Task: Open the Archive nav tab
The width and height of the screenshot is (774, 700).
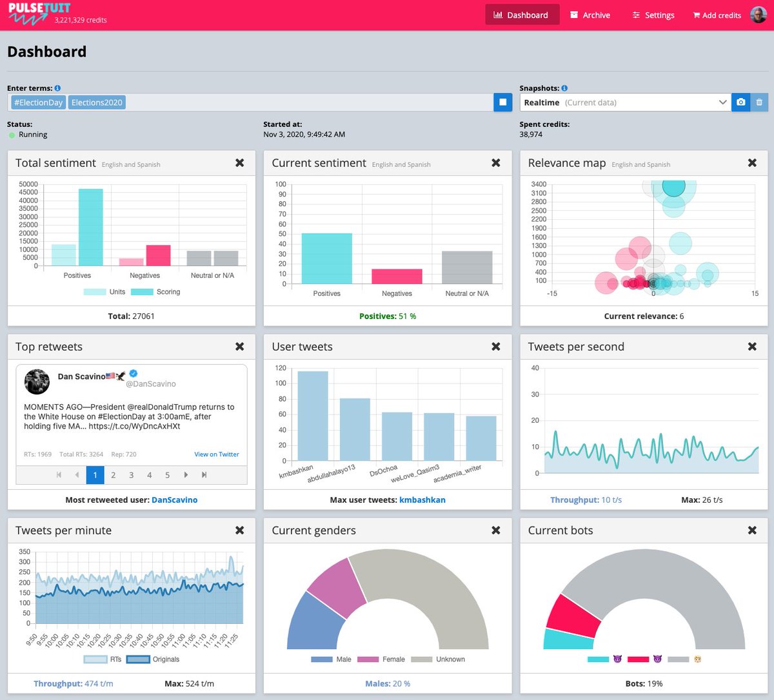Action: [590, 15]
